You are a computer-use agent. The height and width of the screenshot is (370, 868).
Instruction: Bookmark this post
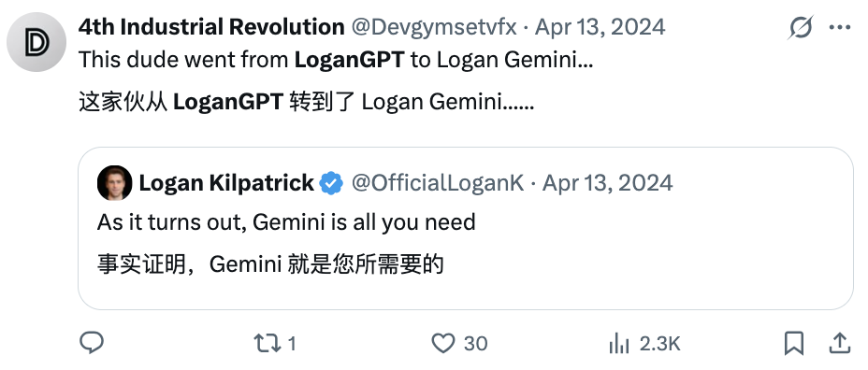(x=794, y=344)
